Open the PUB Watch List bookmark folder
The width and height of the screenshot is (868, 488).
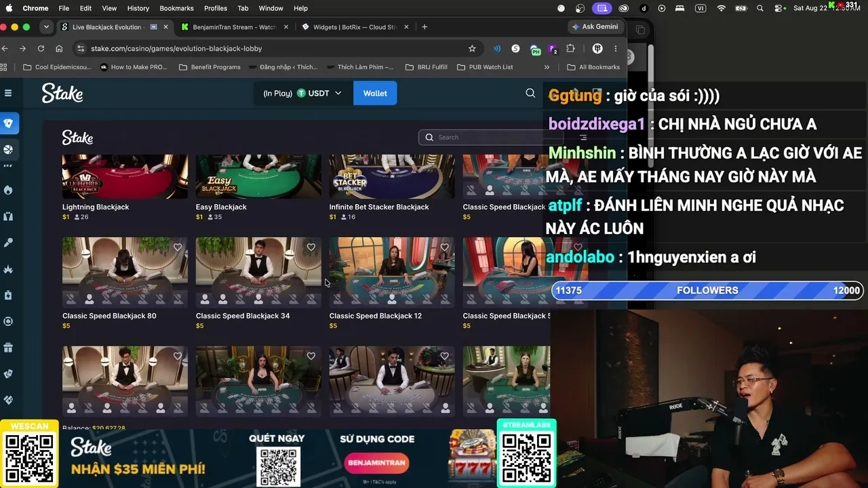(x=485, y=67)
